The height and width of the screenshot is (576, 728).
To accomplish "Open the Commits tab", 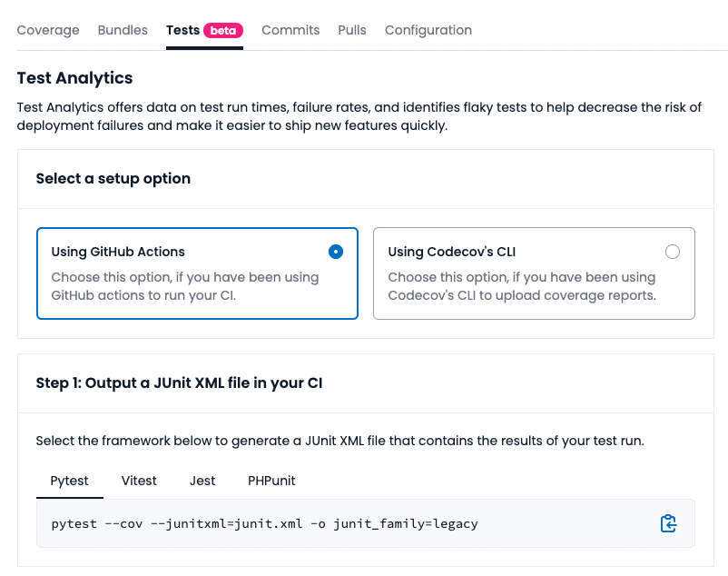I will [x=290, y=30].
